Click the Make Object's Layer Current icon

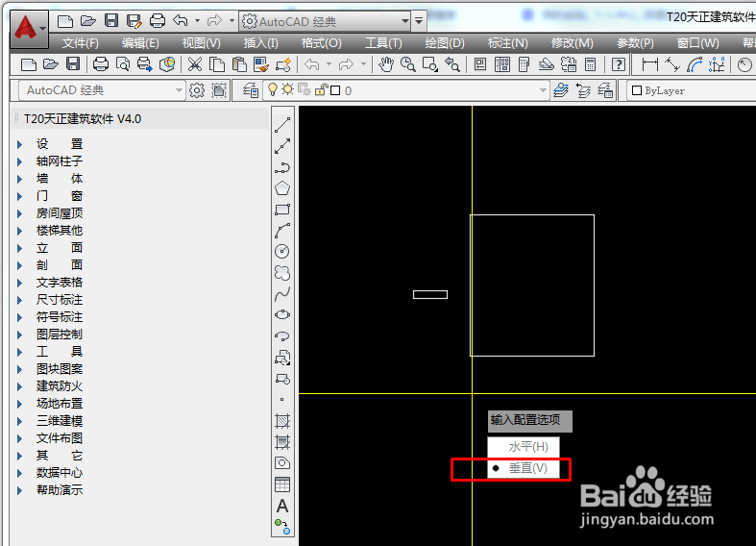click(x=561, y=90)
